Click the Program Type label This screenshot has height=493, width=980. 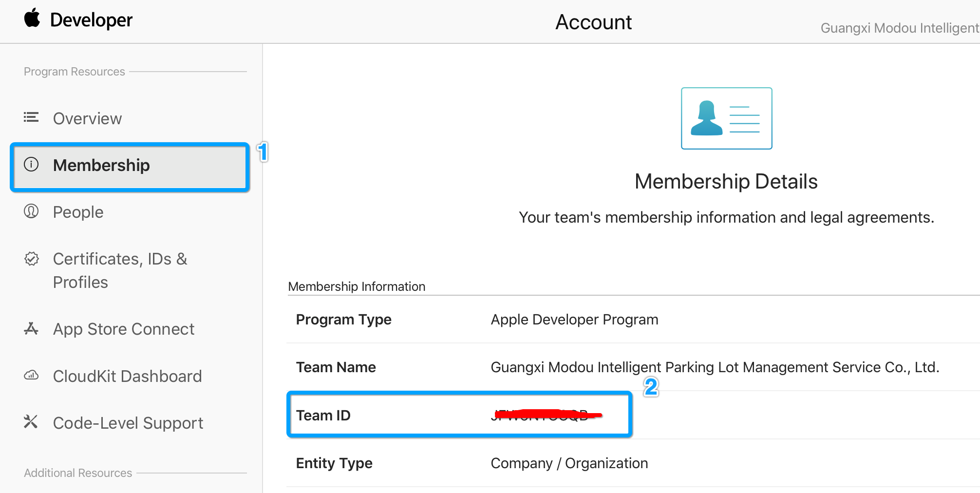click(344, 320)
